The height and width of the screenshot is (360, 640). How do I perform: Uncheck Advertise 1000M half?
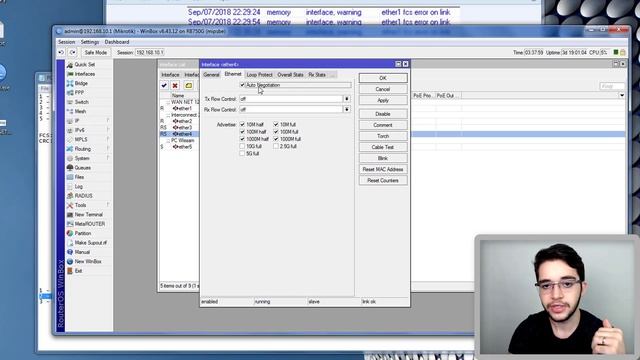click(x=242, y=139)
